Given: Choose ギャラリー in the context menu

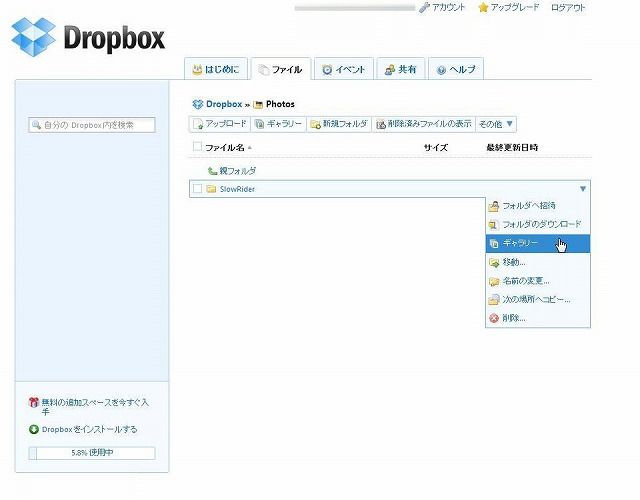Looking at the screenshot, I should [538, 244].
